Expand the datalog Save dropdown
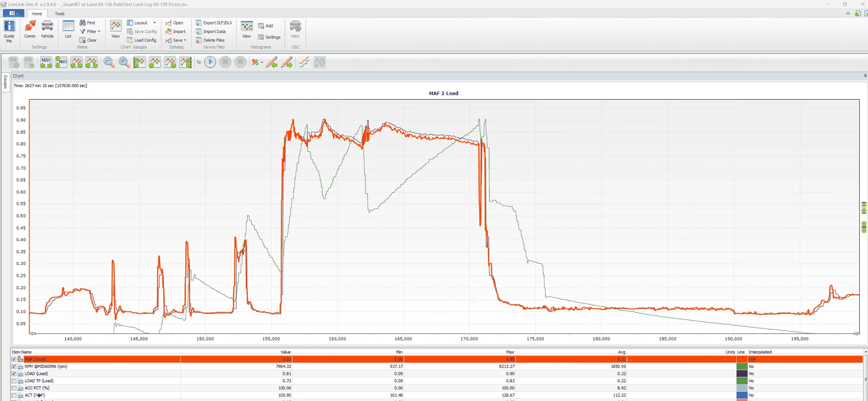Screen dimensions: 868x401 pyautogui.click(x=185, y=40)
